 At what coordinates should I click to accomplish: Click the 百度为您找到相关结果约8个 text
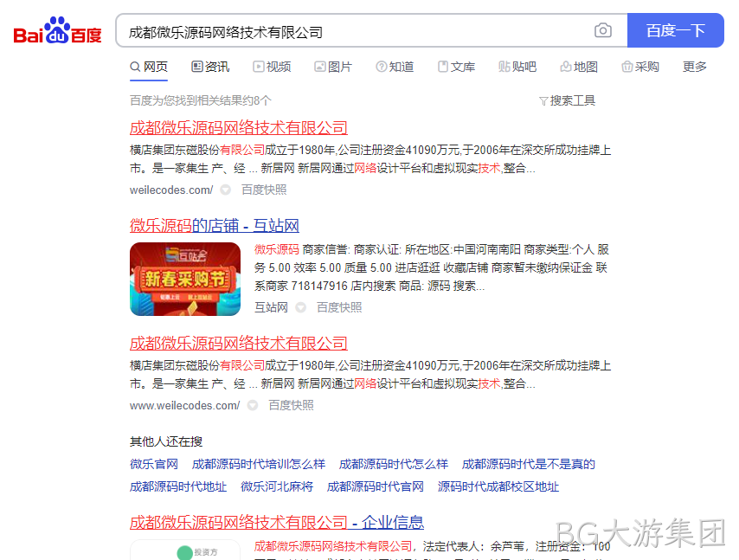(x=200, y=101)
